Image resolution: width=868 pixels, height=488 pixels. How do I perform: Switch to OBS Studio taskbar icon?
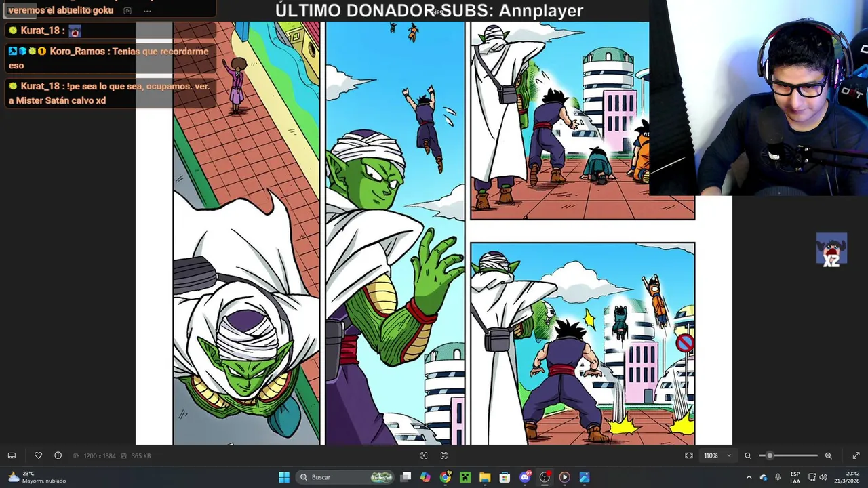545,477
